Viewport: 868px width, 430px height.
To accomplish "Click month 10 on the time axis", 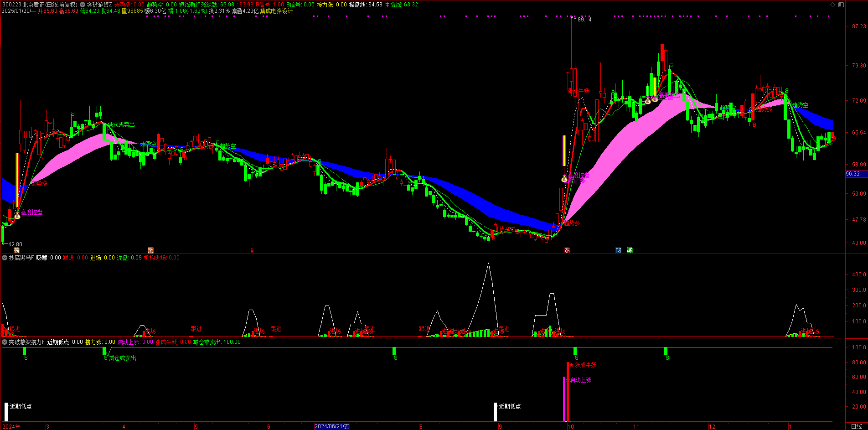I will [570, 426].
